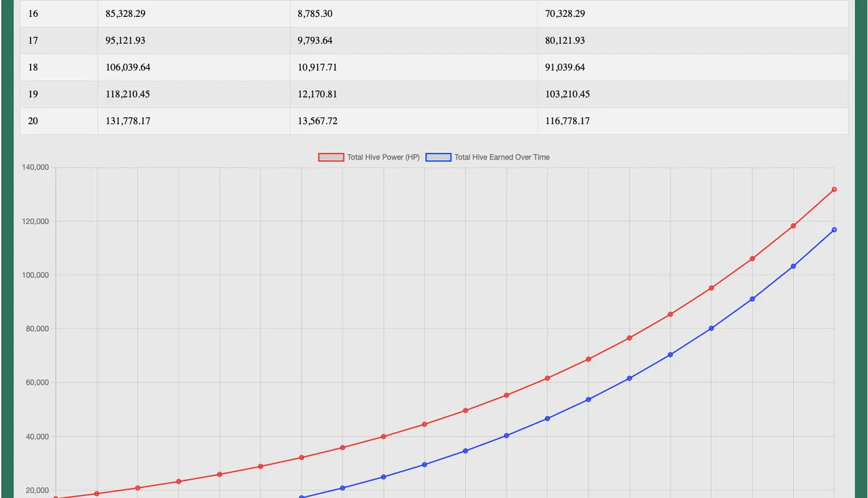Click the cell showing 12,170.81
Screen dimensions: 868x498
pos(414,94)
